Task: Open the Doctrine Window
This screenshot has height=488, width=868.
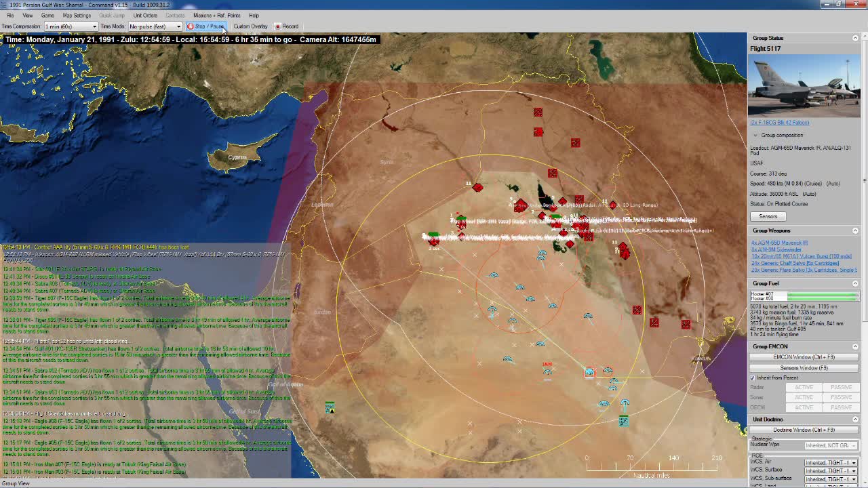Action: [x=804, y=430]
